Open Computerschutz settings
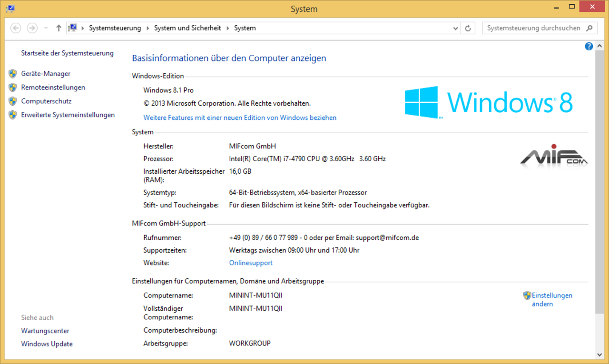This screenshot has height=364, width=609. coord(46,101)
